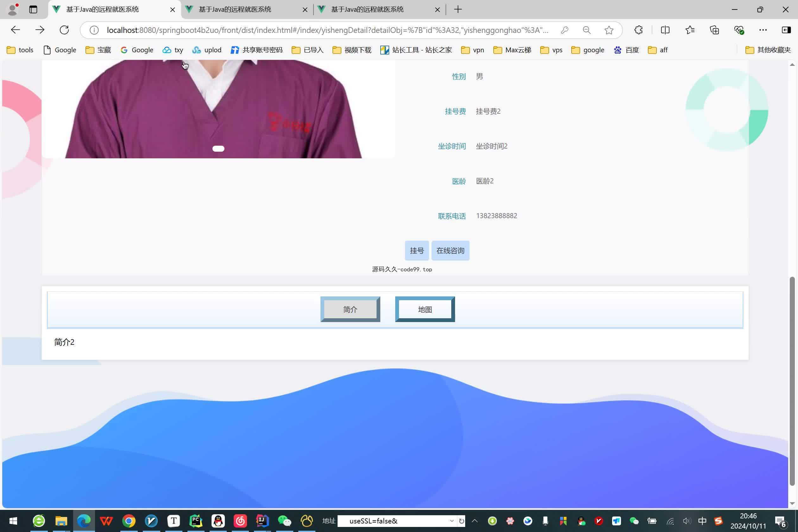This screenshot has height=532, width=798.
Task: Open a new browser tab
Action: [x=458, y=9]
